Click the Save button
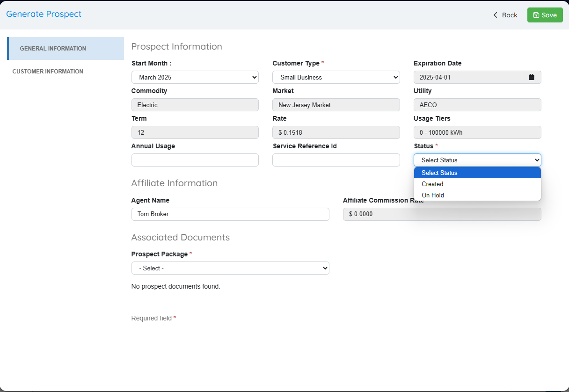Image resolution: width=569 pixels, height=392 pixels. (x=545, y=15)
